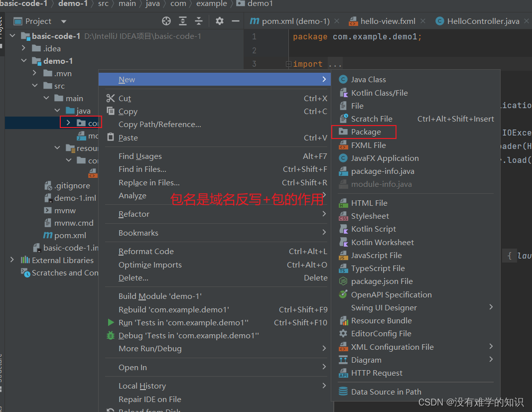Click the Paste clipboard icon
This screenshot has width=532, height=412.
[111, 137]
